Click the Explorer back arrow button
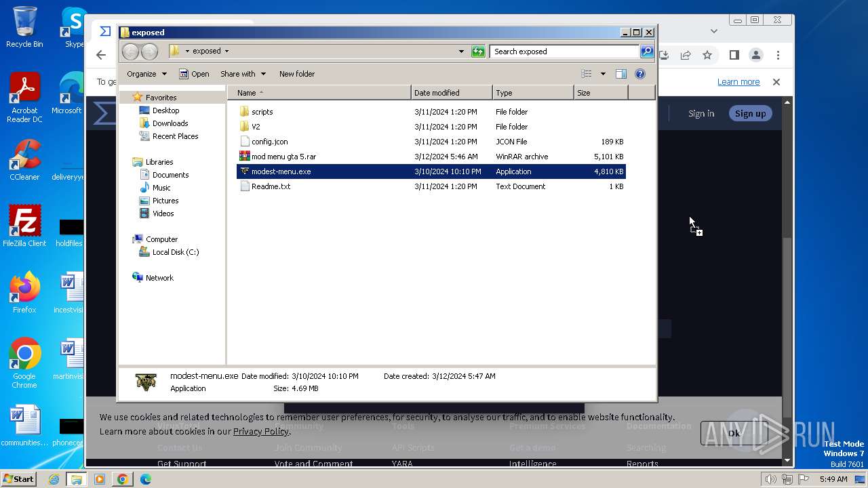This screenshot has width=868, height=488. 131,52
